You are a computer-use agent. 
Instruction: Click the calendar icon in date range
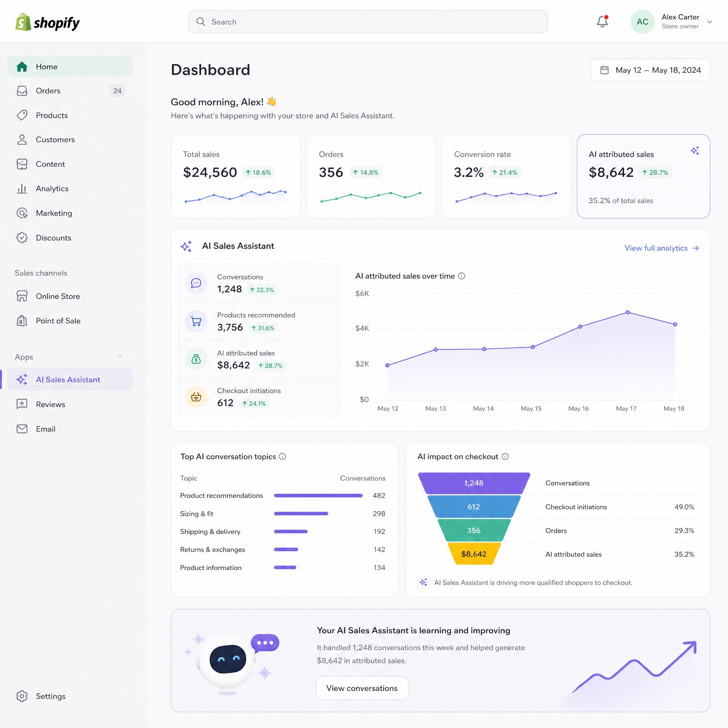coord(604,70)
